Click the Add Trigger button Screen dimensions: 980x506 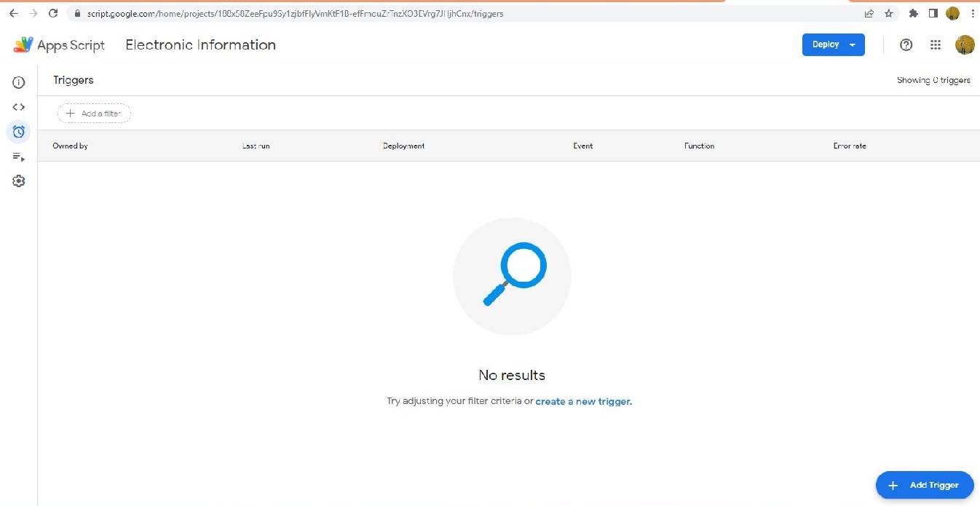point(924,485)
